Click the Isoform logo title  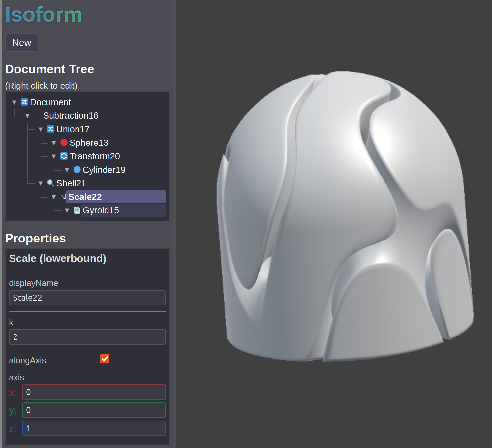(44, 15)
